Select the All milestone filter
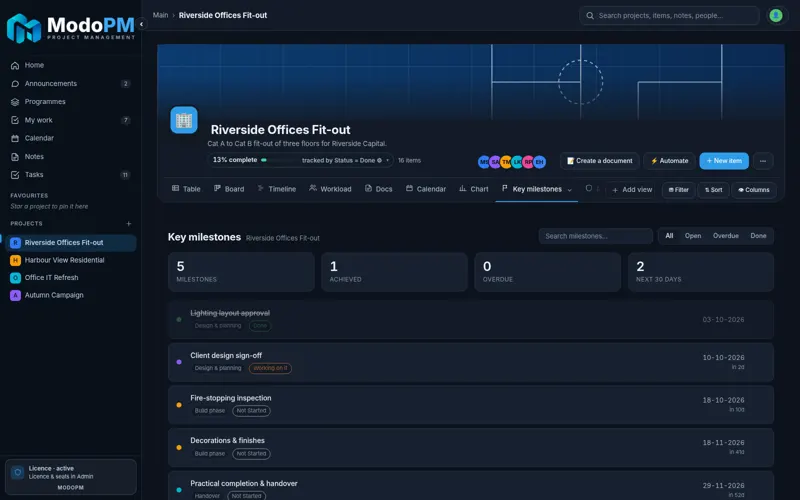This screenshot has height=500, width=800. coord(669,236)
